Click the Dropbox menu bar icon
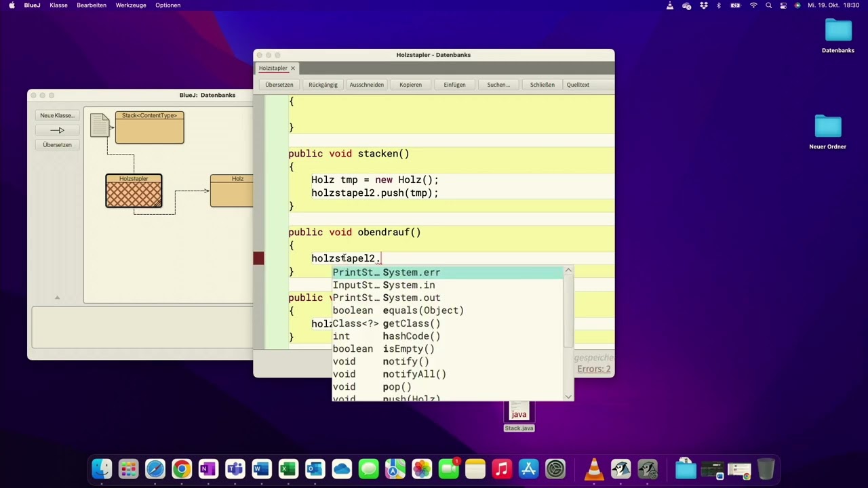Screen dimensions: 868x488 (x=703, y=5)
